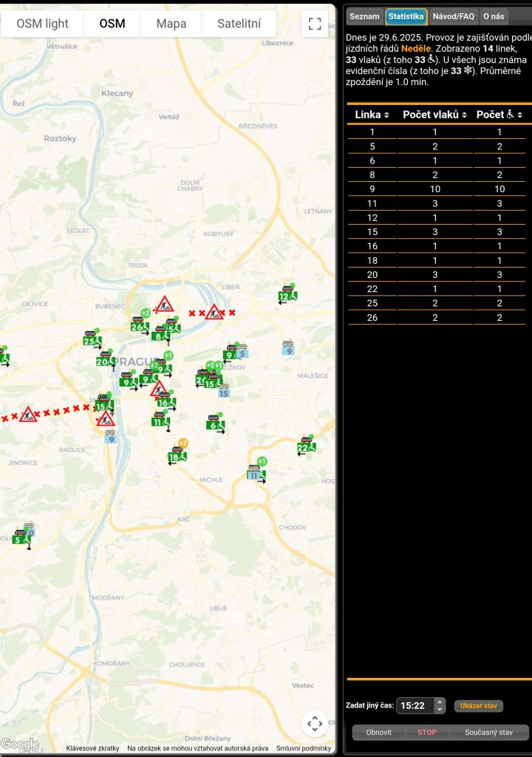The image size is (532, 757).
Task: Click the line 5 tram marker
Action: point(18,538)
